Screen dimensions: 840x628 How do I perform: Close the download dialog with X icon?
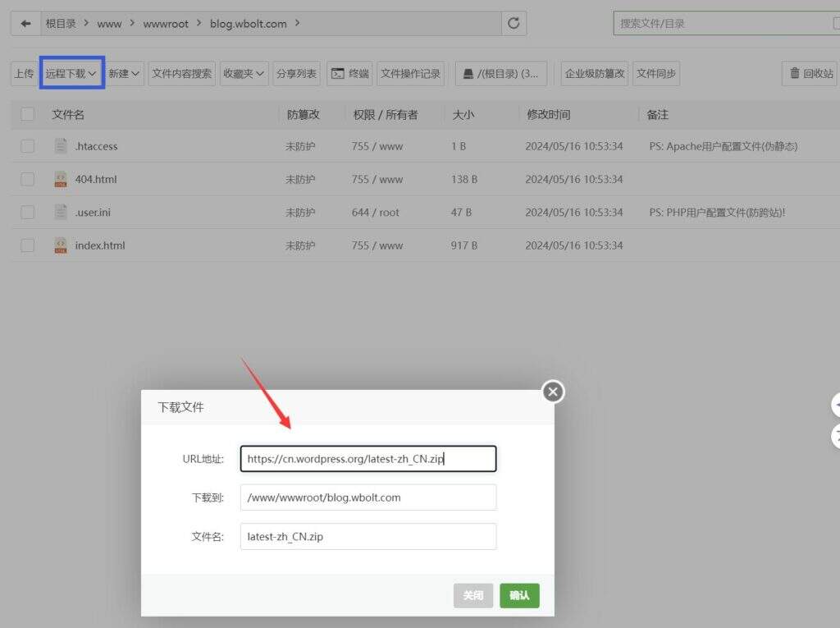click(x=553, y=392)
